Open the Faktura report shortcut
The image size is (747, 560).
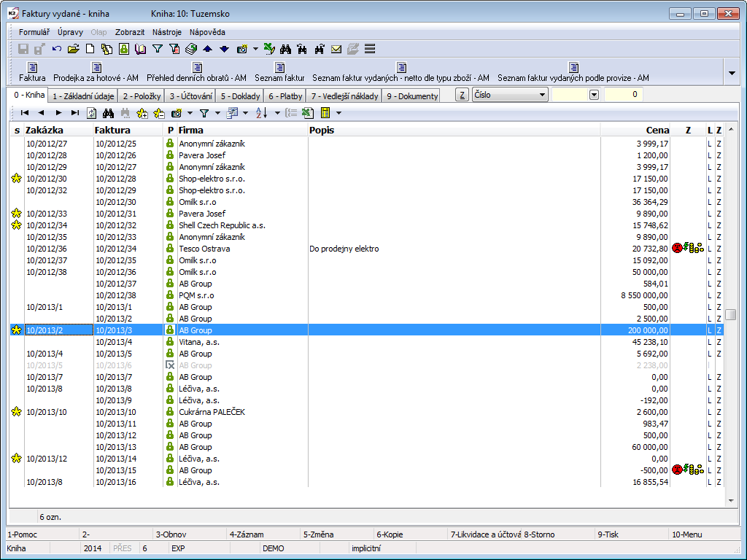pyautogui.click(x=32, y=72)
